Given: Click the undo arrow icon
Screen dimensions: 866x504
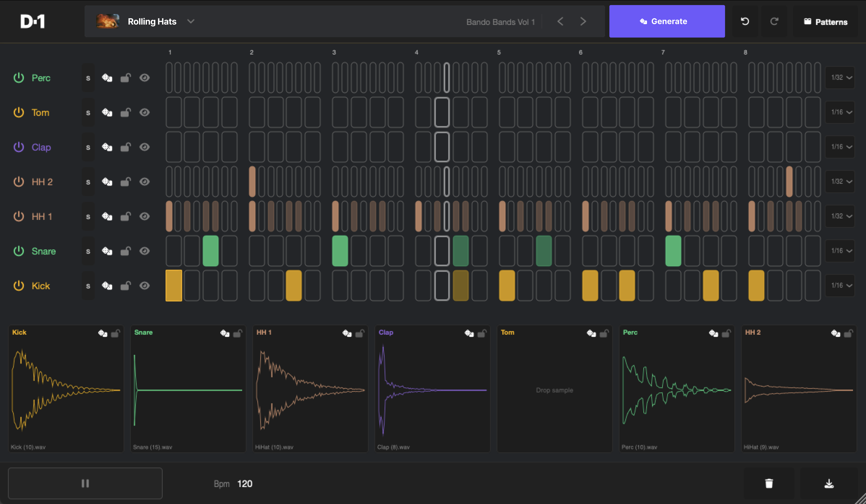Looking at the screenshot, I should click(x=745, y=22).
